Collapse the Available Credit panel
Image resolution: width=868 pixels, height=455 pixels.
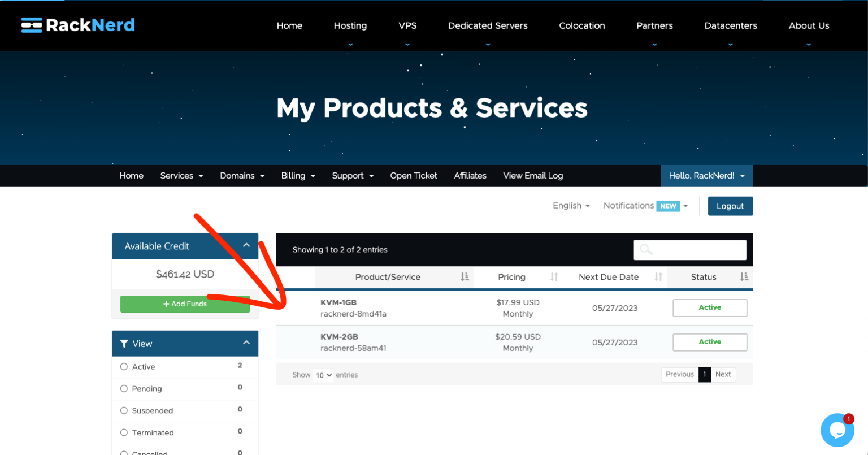[246, 245]
